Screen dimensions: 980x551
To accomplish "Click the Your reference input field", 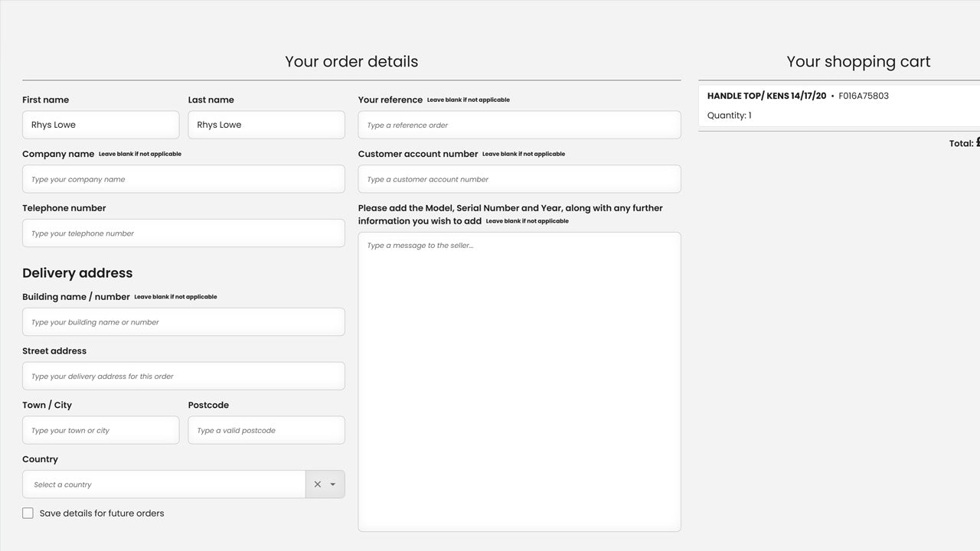I will (519, 125).
